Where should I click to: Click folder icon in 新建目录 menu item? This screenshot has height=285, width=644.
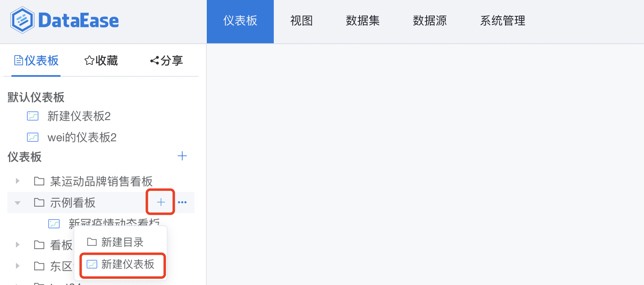pos(92,242)
